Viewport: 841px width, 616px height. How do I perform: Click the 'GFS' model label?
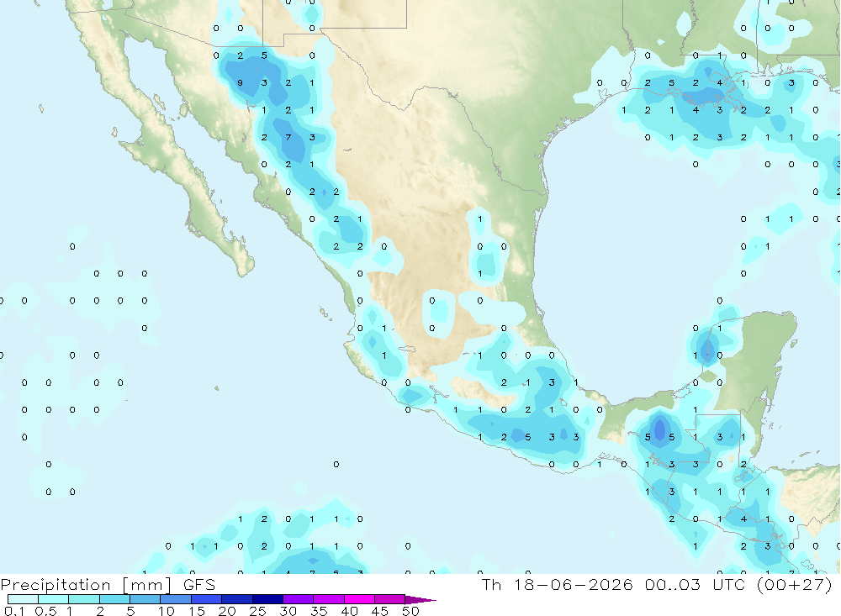point(199,584)
